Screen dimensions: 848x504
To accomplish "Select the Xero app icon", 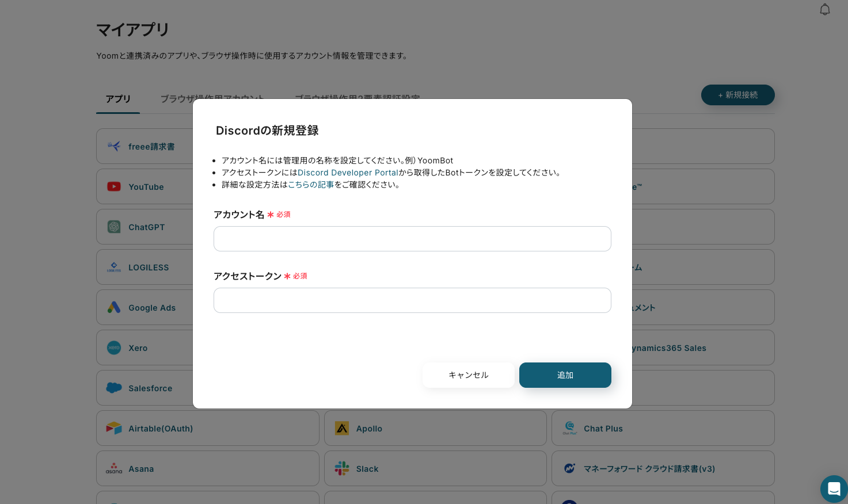I will tap(114, 348).
